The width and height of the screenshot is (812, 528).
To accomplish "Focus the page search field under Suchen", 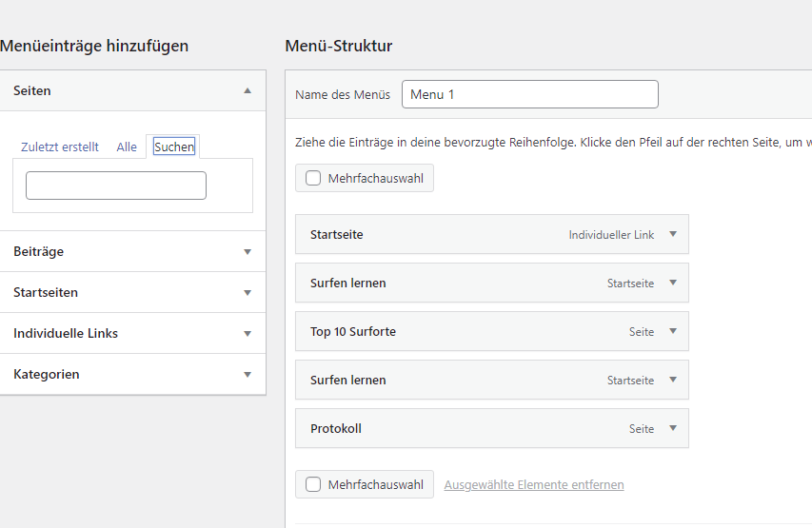I will pos(116,186).
